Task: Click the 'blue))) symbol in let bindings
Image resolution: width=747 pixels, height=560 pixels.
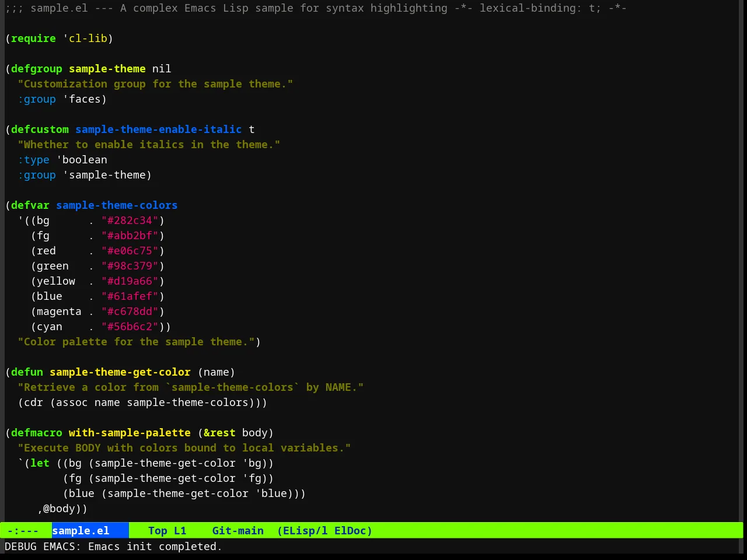Action: click(280, 494)
